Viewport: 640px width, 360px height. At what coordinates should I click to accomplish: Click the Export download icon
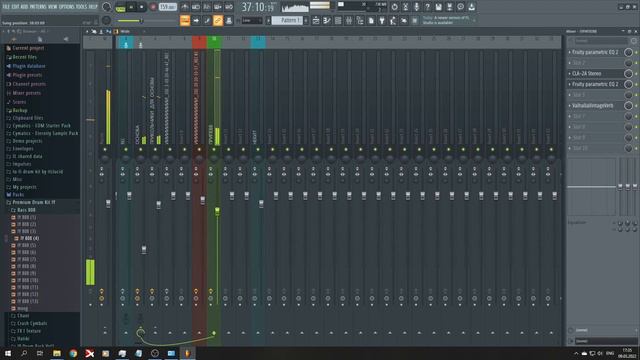[471, 7]
